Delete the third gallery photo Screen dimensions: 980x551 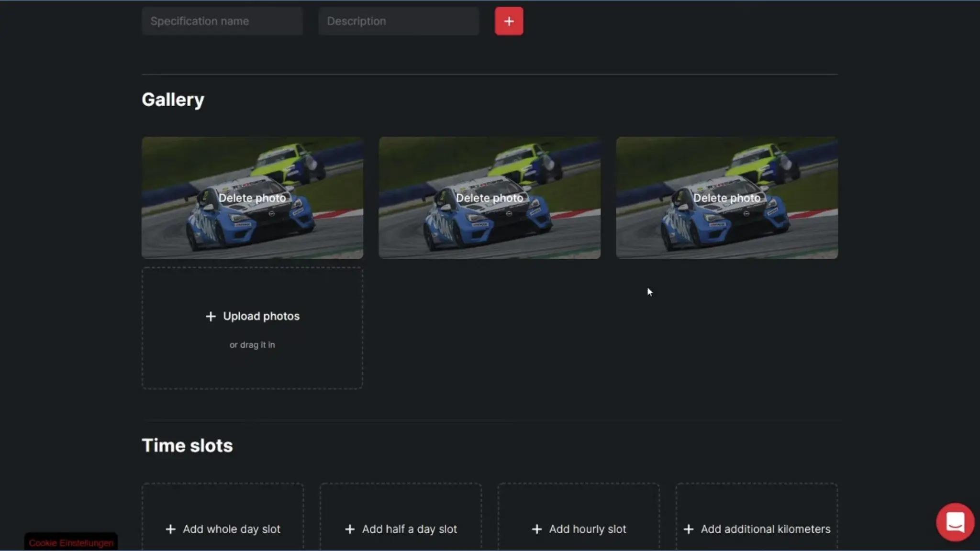click(x=727, y=198)
